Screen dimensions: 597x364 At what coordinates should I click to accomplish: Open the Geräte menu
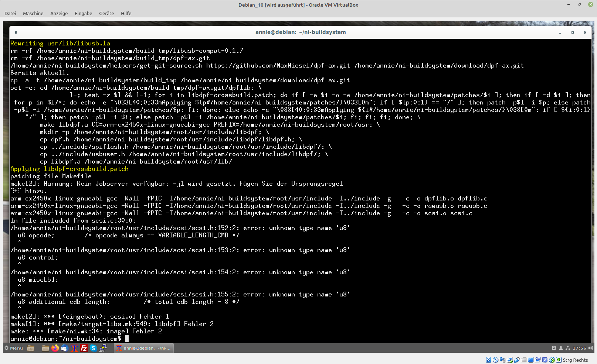pos(106,13)
